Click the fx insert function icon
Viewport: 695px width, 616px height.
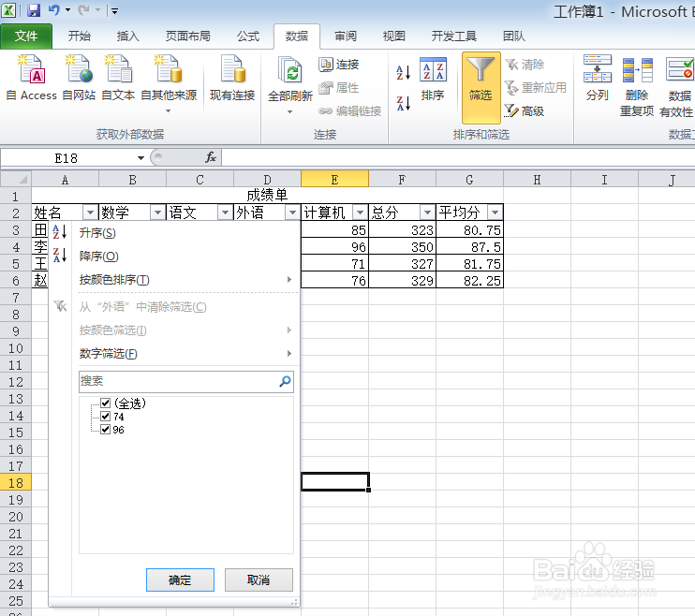click(x=211, y=157)
